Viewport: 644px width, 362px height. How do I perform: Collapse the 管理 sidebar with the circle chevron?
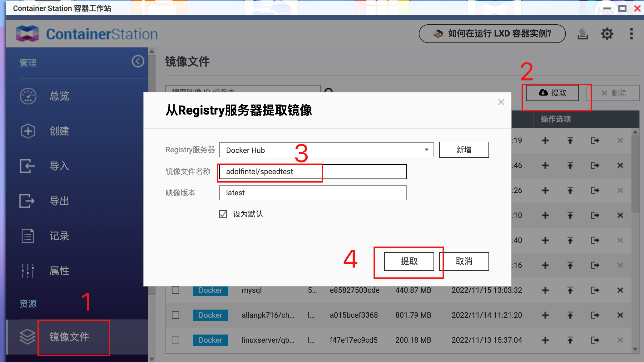coord(138,61)
